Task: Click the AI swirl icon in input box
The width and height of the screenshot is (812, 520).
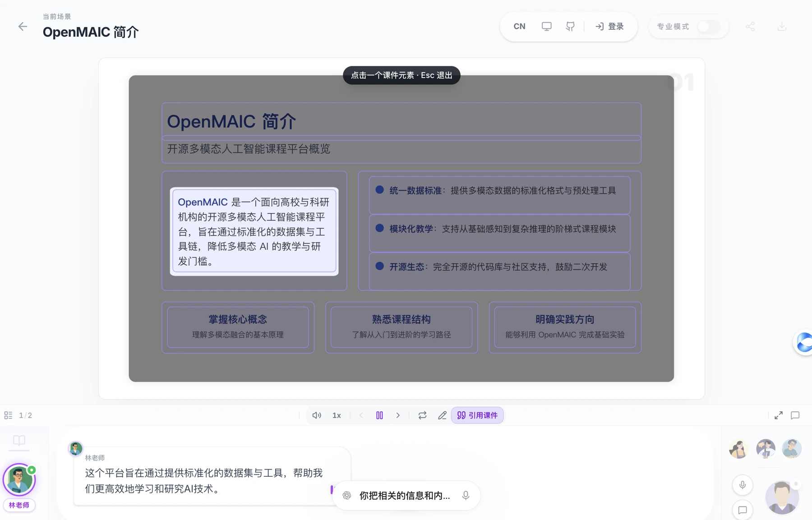Action: [347, 496]
